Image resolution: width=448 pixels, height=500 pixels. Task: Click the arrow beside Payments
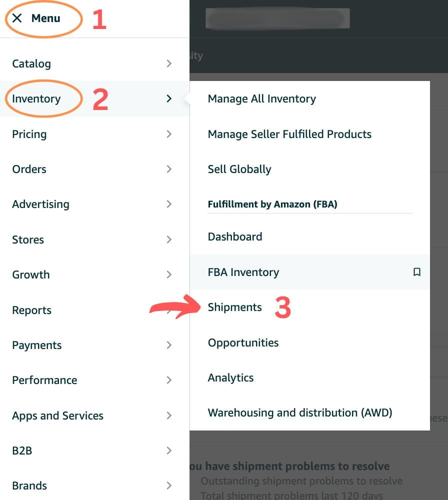169,345
